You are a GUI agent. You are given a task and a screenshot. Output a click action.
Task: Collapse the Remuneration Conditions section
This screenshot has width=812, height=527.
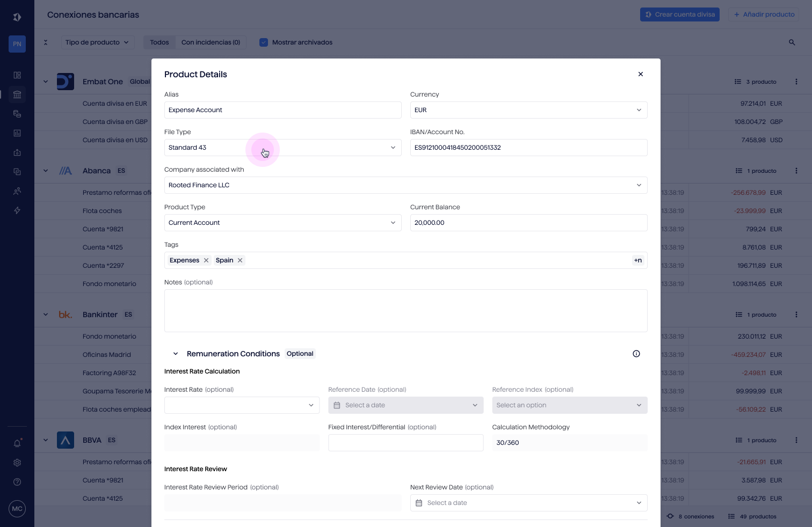click(176, 354)
